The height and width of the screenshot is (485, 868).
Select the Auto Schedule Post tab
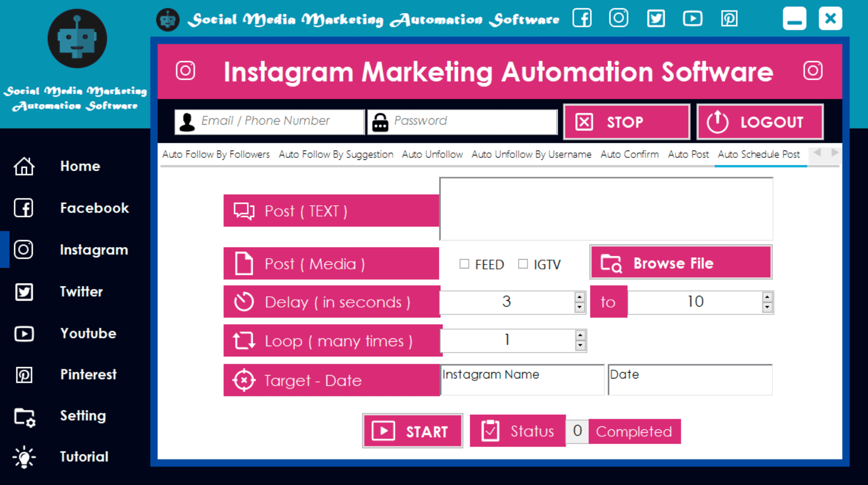click(x=759, y=154)
